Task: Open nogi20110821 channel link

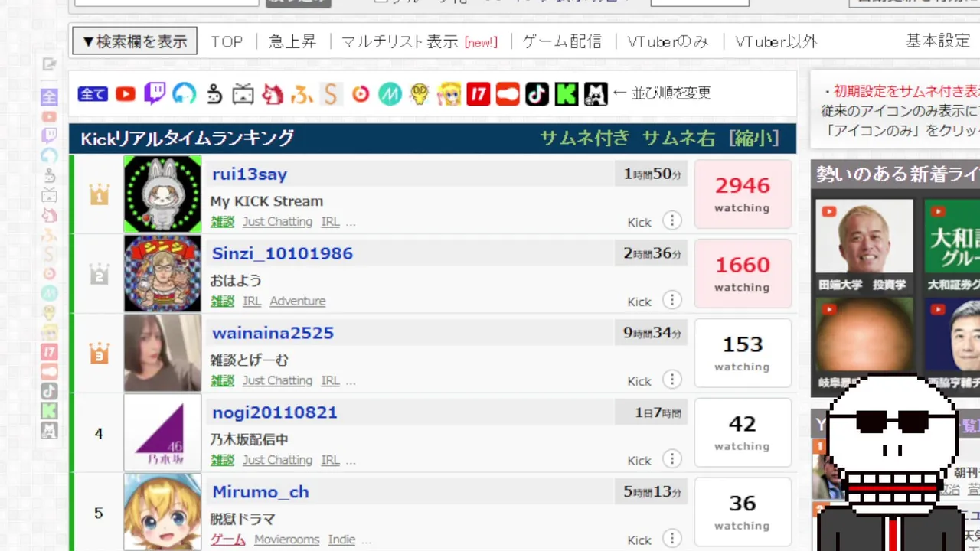Action: pos(275,412)
